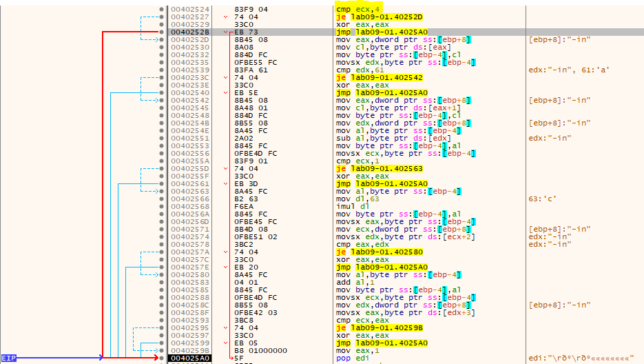This screenshot has height=364, width=644.
Task: Click the cmp edx,61 instruction
Action: 360,70
